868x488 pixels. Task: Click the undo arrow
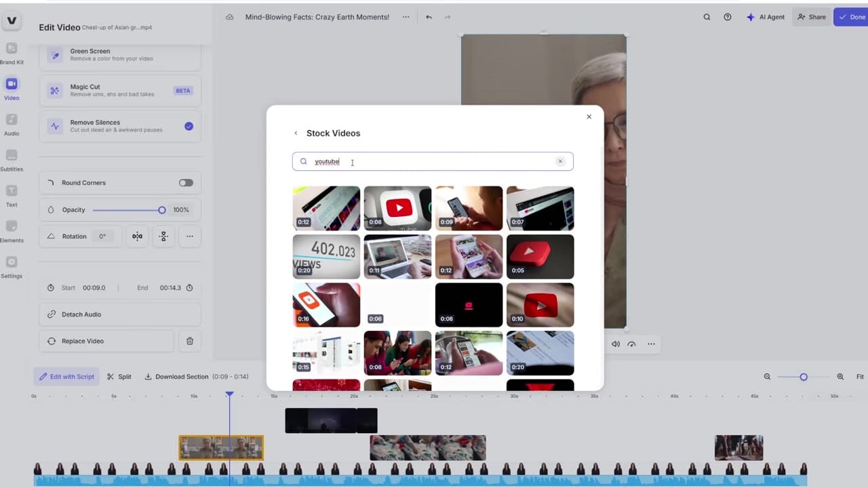[429, 17]
